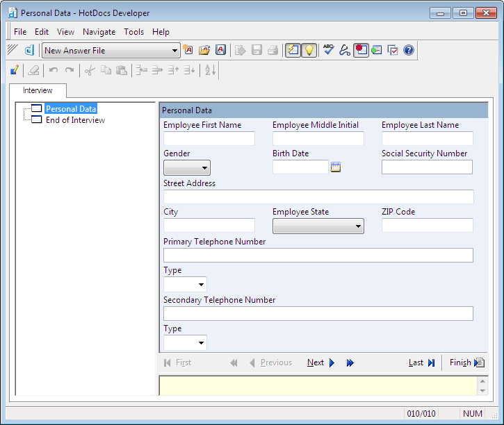Click the printer icon
Viewport: 504px width, 425px height.
(x=273, y=50)
